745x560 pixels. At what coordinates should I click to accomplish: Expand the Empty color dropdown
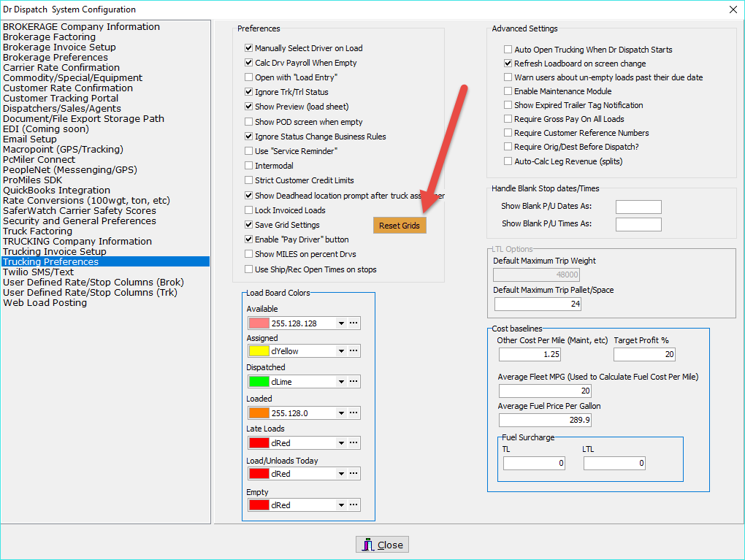click(341, 505)
